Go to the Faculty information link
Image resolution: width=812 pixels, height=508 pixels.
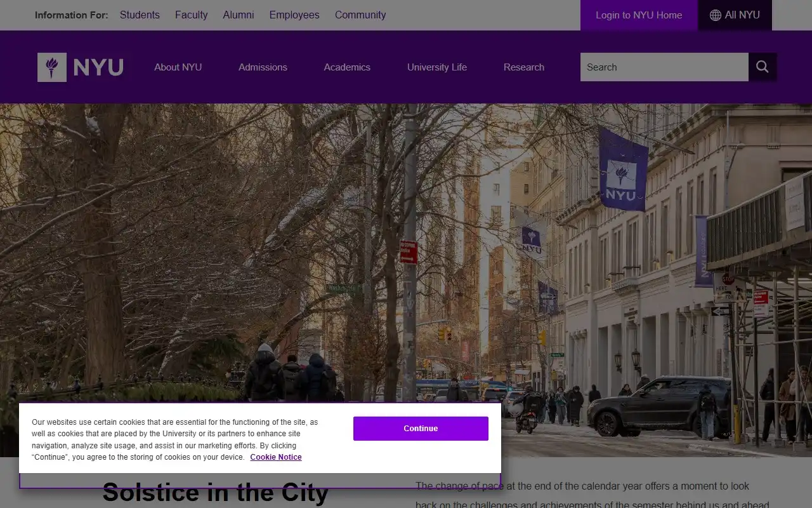coord(191,15)
